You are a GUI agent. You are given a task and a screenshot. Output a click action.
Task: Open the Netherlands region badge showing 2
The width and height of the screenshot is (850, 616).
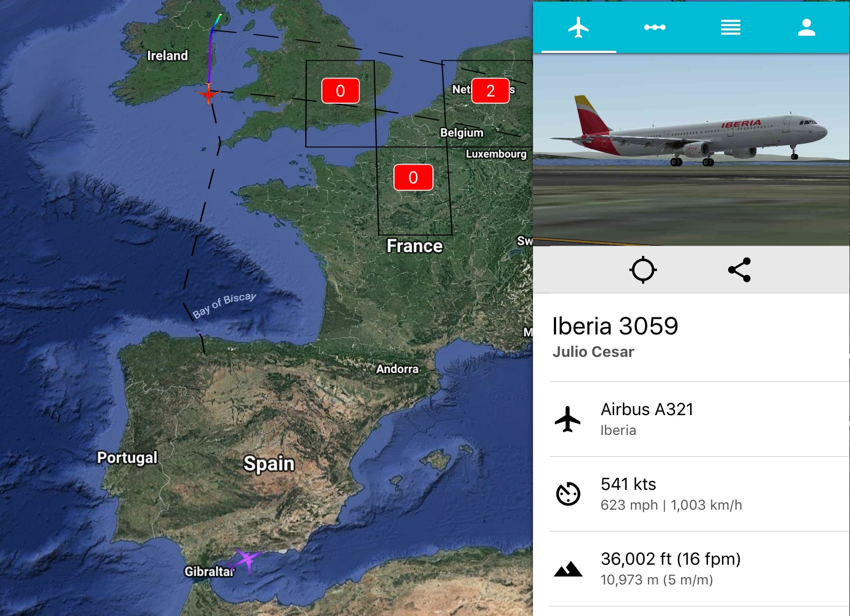point(490,91)
